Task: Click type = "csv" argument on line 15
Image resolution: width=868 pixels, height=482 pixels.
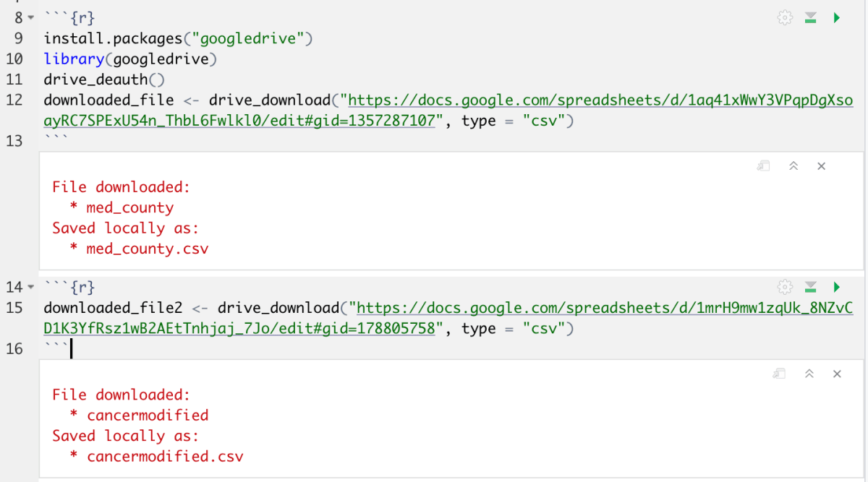Action: (513, 330)
